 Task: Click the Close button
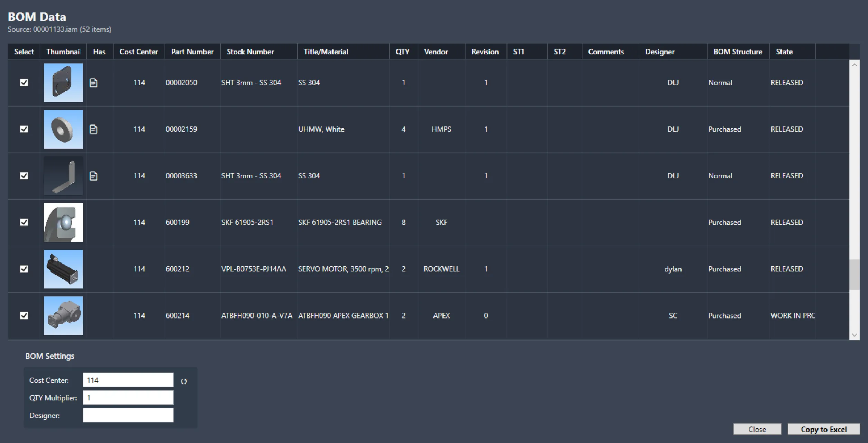click(757, 429)
